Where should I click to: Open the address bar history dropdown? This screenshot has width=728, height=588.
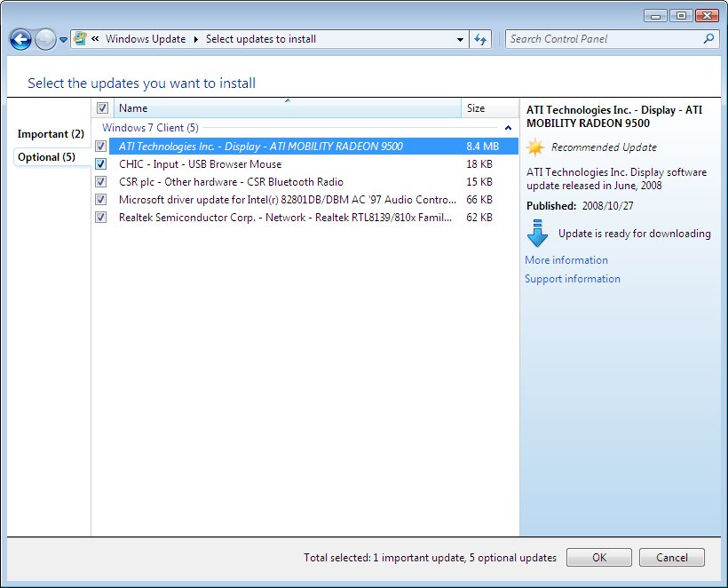460,39
